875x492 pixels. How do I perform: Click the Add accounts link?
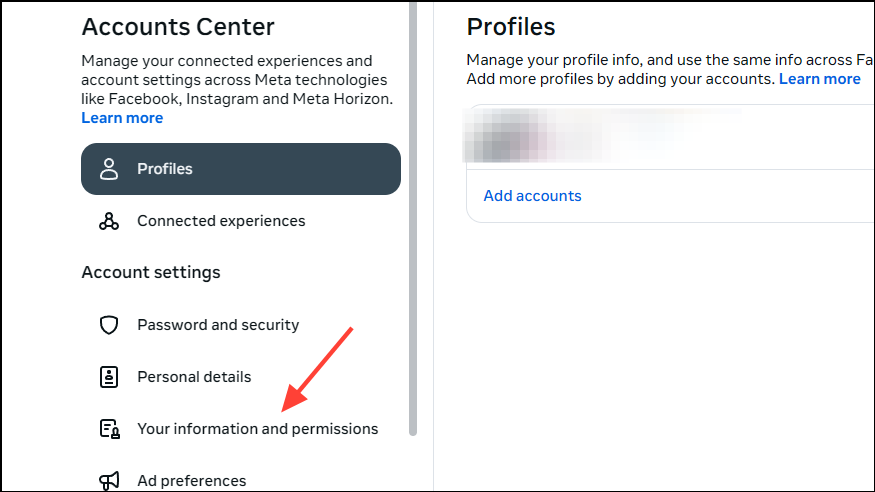click(x=532, y=196)
